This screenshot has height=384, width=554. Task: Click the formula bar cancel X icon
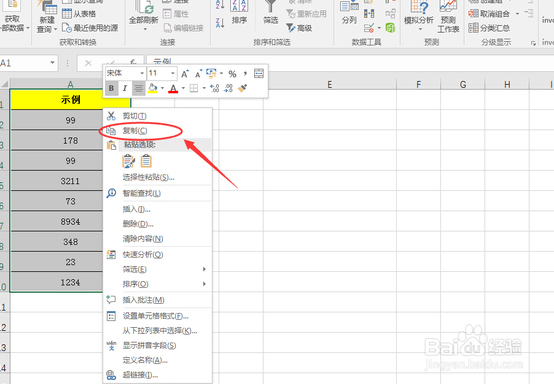[x=88, y=63]
